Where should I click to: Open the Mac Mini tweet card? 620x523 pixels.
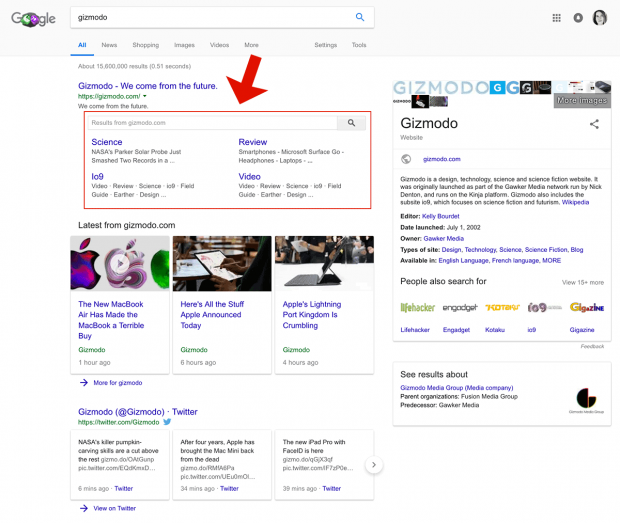222,465
